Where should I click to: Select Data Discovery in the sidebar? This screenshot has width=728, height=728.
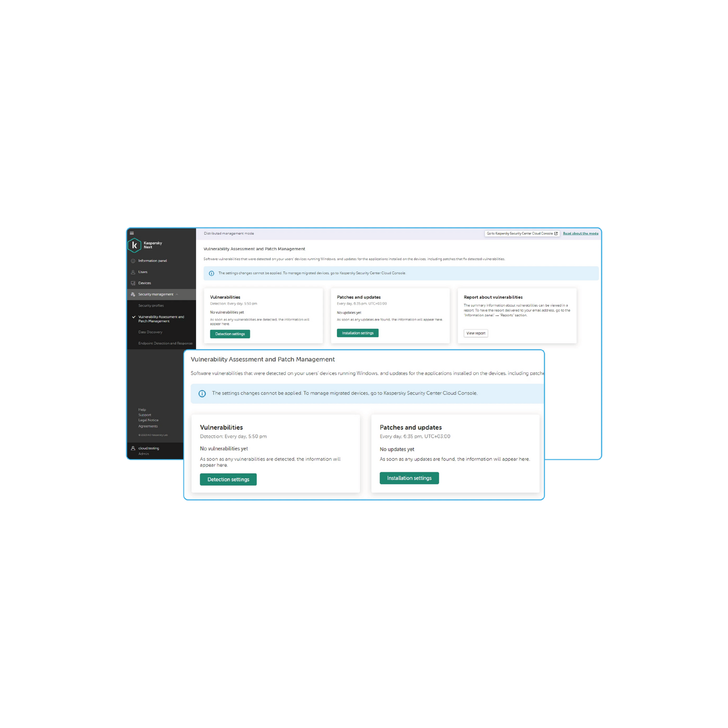pos(150,332)
